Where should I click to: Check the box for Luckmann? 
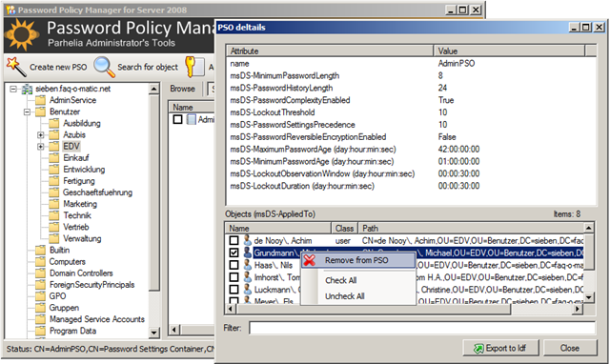click(234, 290)
